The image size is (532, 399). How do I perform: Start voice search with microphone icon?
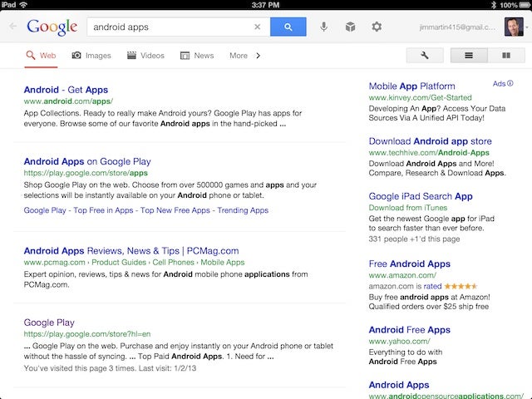point(323,27)
